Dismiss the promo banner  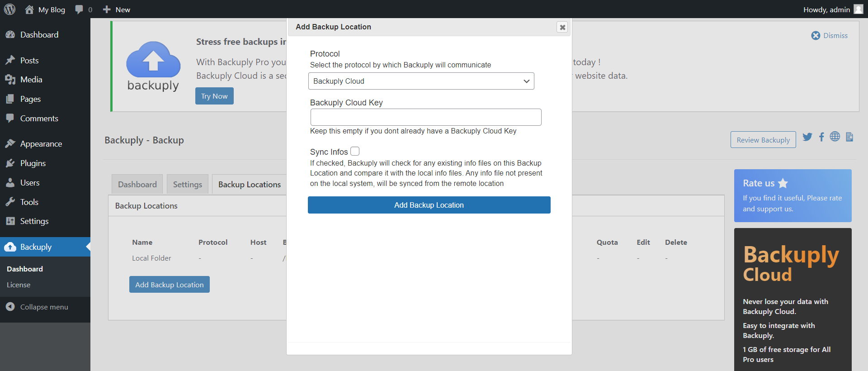(x=830, y=35)
